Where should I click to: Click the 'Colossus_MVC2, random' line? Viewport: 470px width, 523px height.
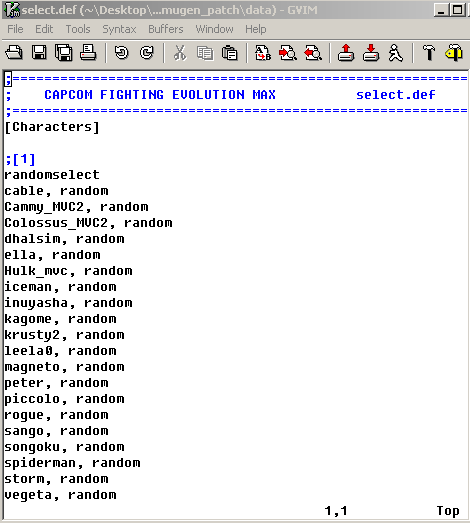pos(88,223)
